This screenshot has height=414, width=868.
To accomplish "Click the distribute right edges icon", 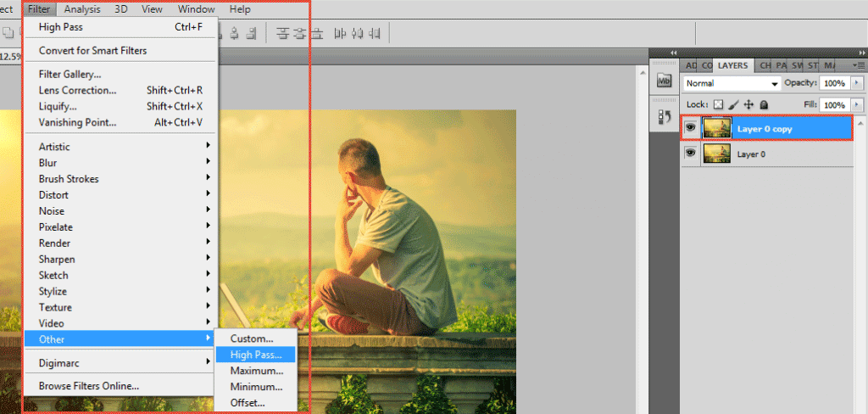I will (x=375, y=34).
